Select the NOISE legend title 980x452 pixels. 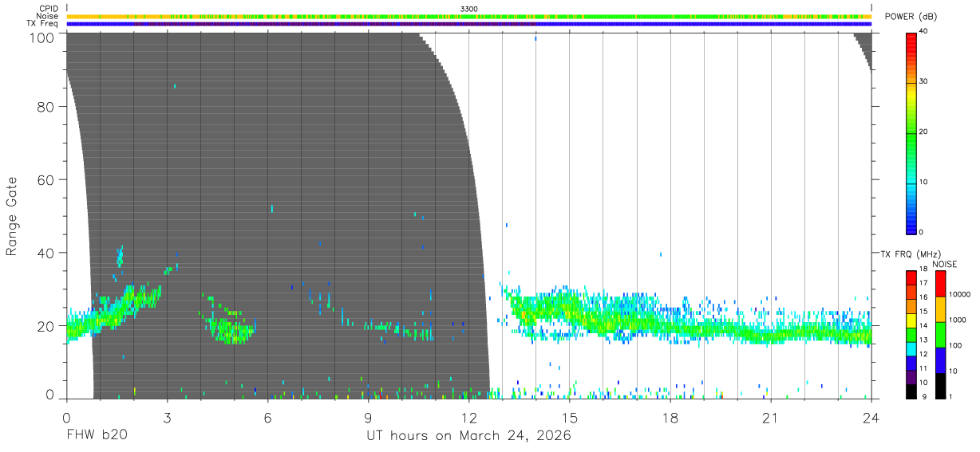(x=945, y=264)
